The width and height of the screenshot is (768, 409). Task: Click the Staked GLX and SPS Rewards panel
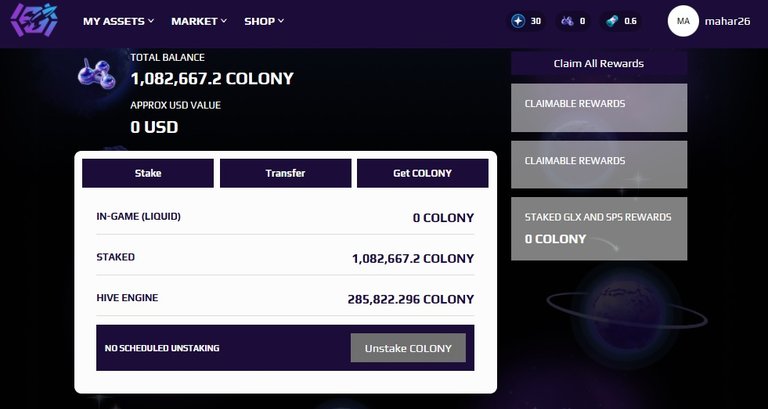point(599,229)
